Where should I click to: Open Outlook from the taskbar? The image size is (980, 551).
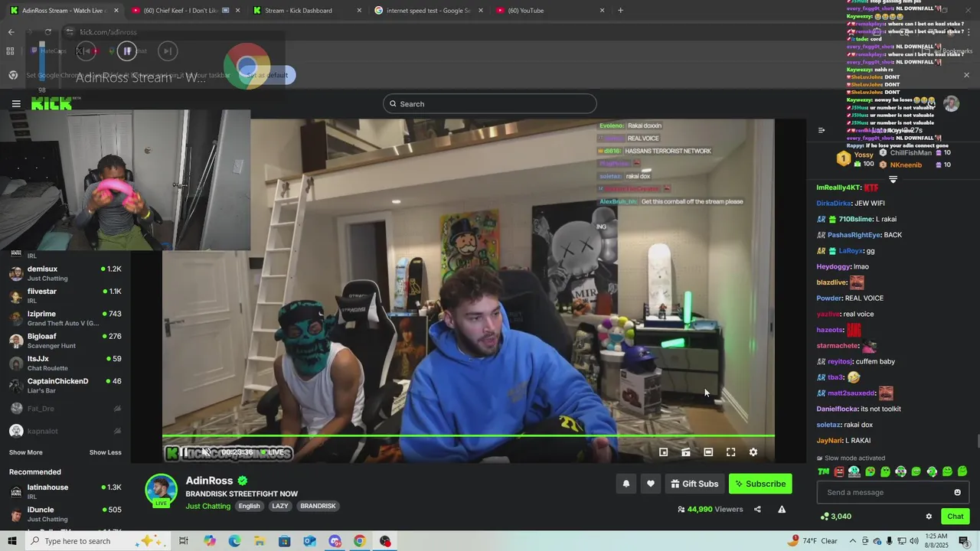click(x=309, y=541)
